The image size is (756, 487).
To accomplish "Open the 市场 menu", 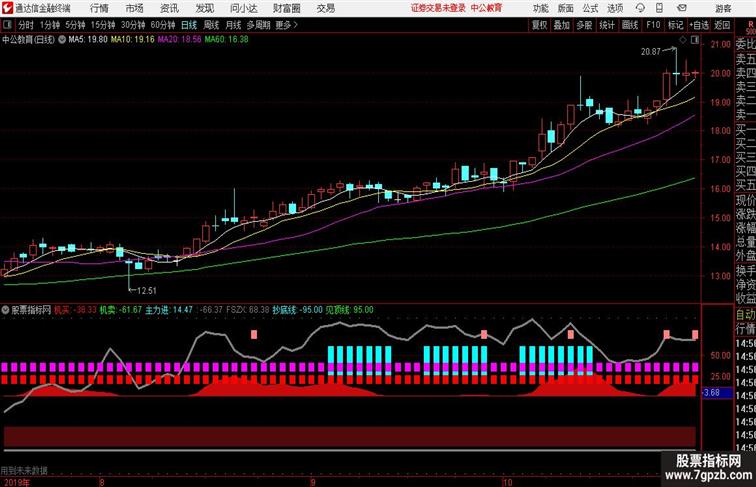I will pos(134,8).
